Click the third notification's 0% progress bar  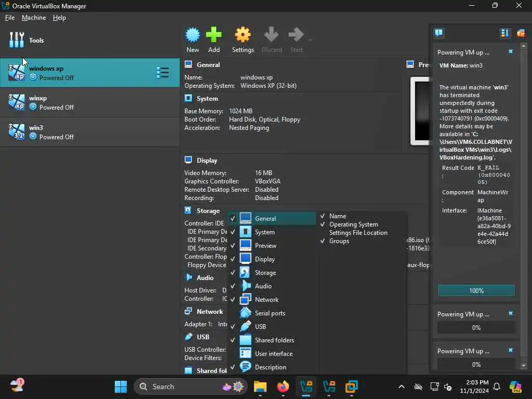click(x=476, y=365)
